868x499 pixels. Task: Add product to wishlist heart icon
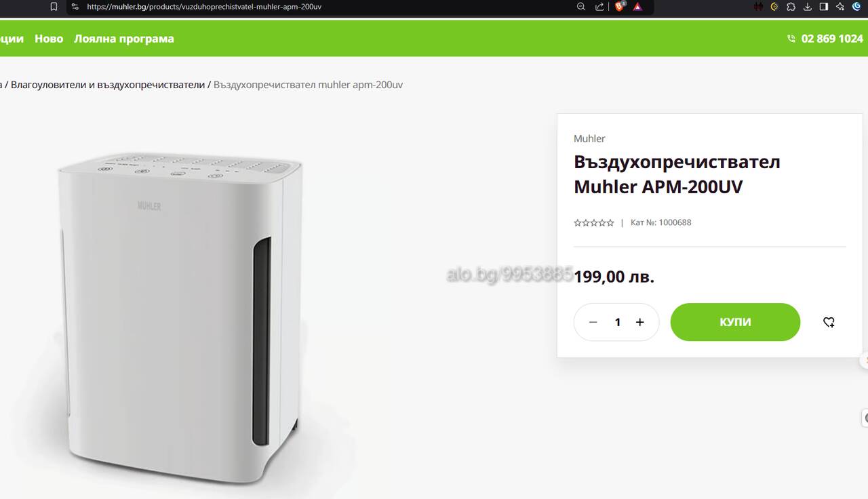click(x=829, y=322)
